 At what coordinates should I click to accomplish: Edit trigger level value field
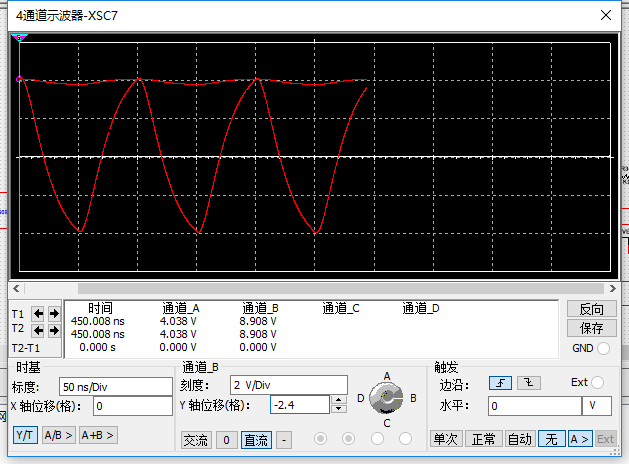coord(534,406)
